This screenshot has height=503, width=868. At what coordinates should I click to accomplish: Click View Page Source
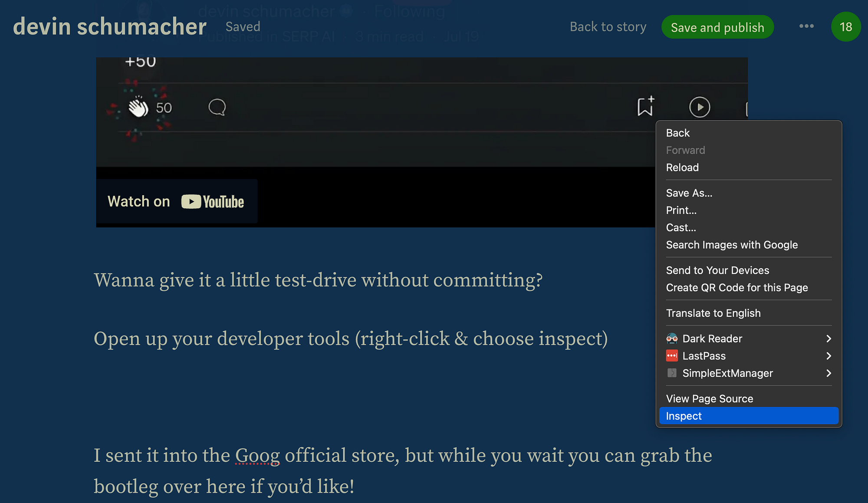click(709, 398)
